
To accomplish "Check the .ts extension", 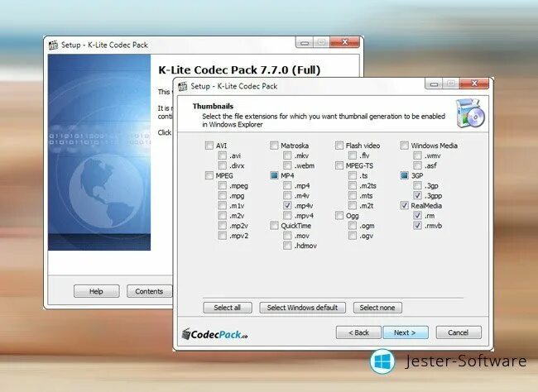I will pyautogui.click(x=353, y=175).
